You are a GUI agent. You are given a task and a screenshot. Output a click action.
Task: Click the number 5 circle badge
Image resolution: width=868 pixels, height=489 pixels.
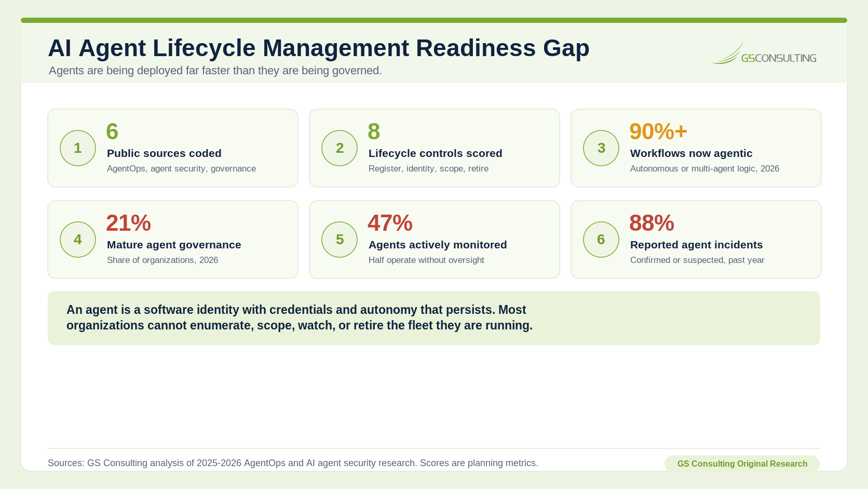340,240
